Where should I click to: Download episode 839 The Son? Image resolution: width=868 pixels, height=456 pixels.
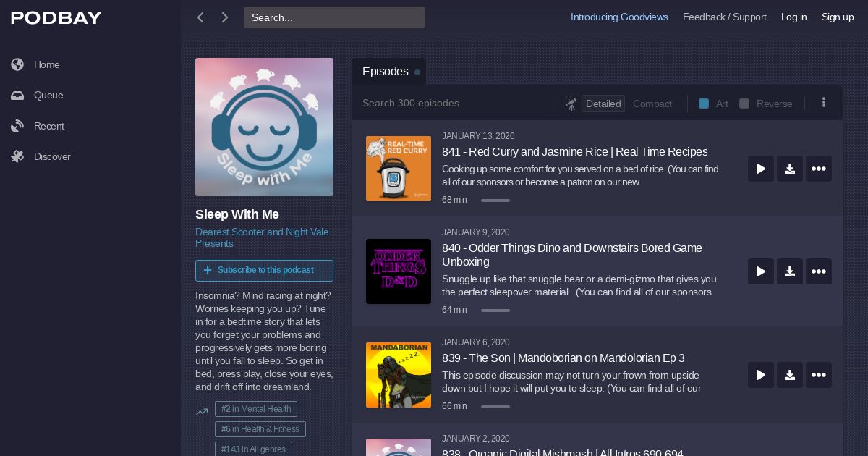coord(790,375)
